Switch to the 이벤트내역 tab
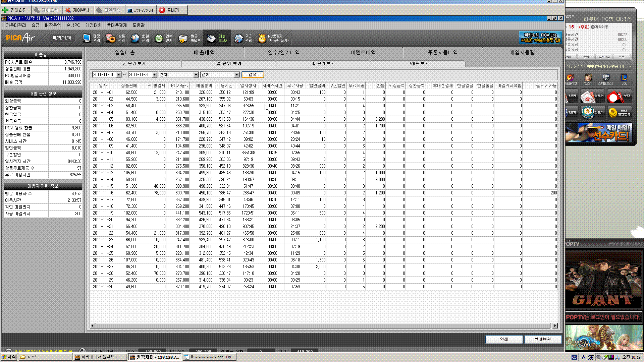The image size is (644, 362). (363, 53)
